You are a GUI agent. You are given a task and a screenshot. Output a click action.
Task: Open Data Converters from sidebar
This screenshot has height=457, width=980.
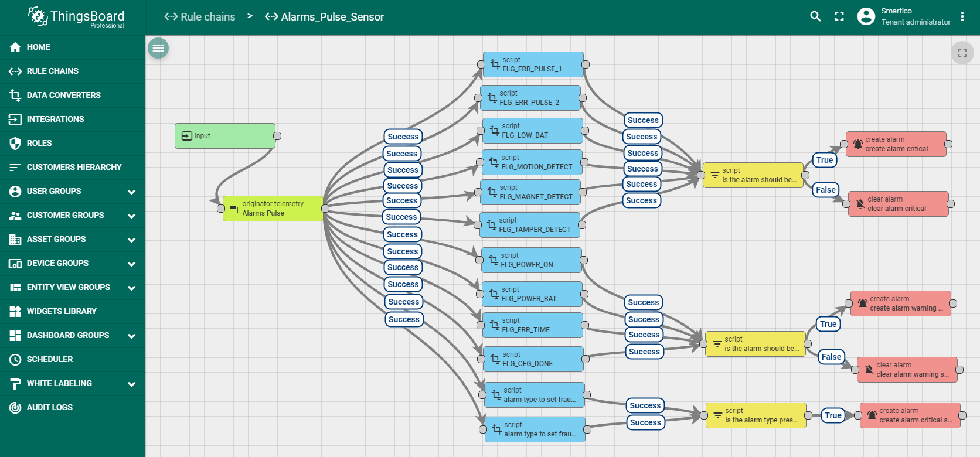[x=63, y=95]
